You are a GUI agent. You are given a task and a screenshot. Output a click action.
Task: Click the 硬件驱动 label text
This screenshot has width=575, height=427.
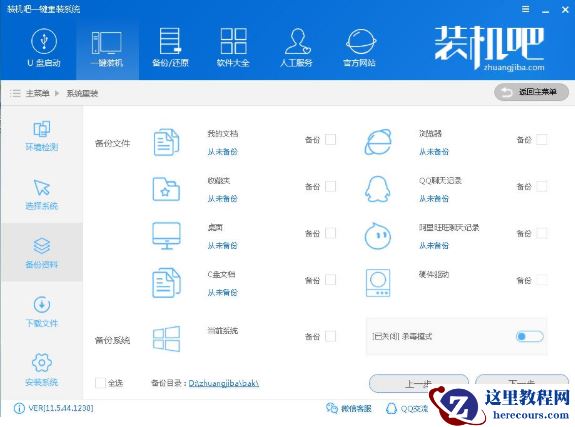(x=434, y=274)
